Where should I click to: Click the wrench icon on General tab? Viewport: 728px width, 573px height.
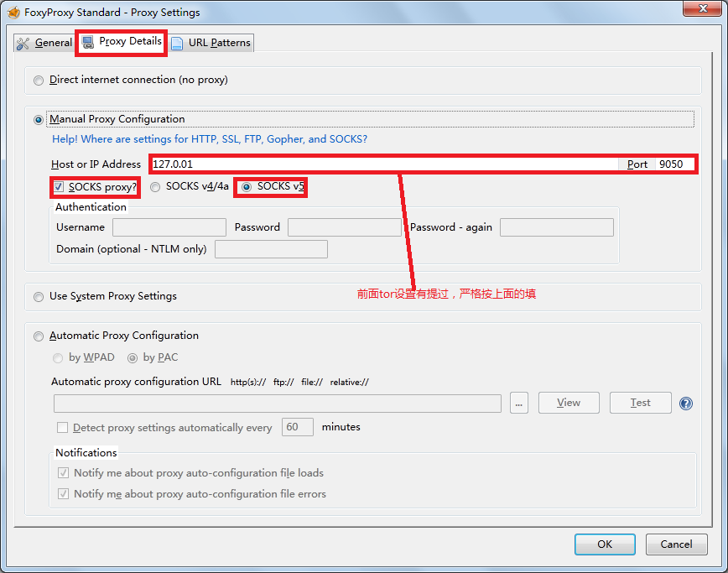23,43
